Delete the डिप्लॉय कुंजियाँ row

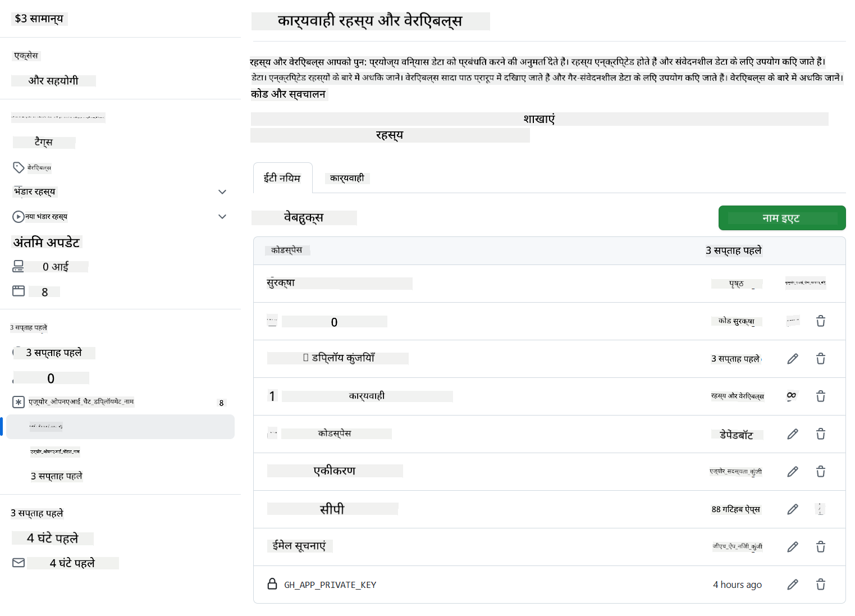(821, 359)
